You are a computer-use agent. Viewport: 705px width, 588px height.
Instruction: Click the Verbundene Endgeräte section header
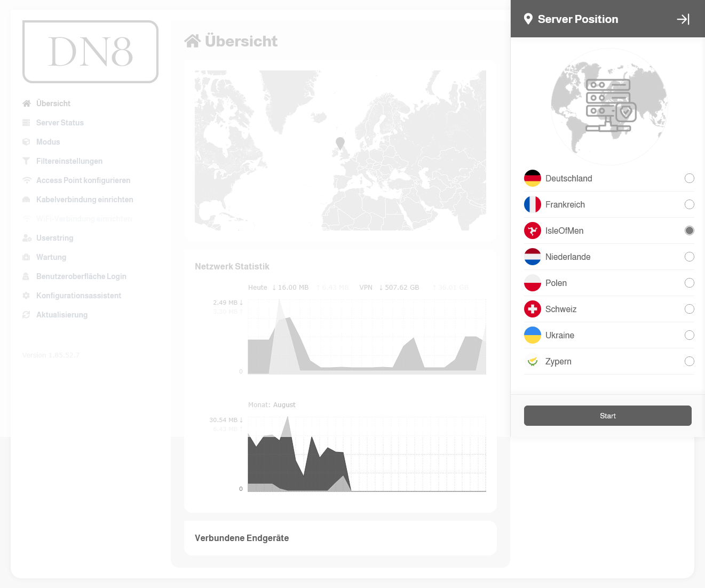pos(242,538)
